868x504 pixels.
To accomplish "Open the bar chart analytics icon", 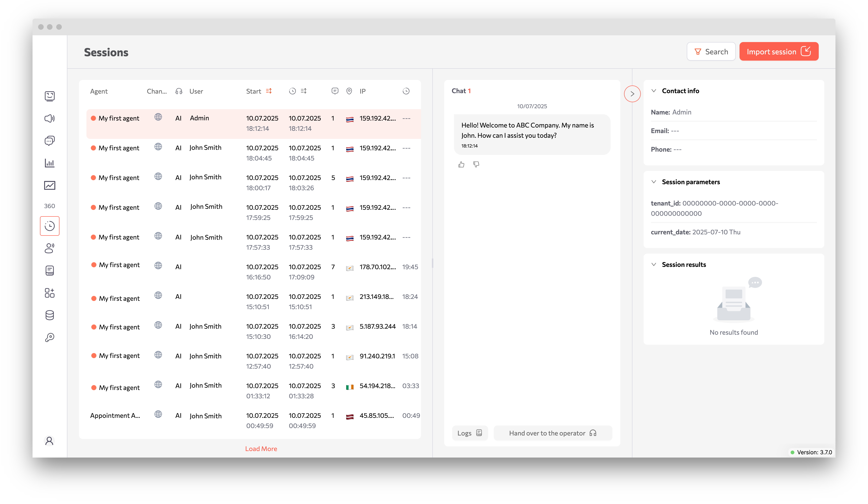I will (49, 163).
